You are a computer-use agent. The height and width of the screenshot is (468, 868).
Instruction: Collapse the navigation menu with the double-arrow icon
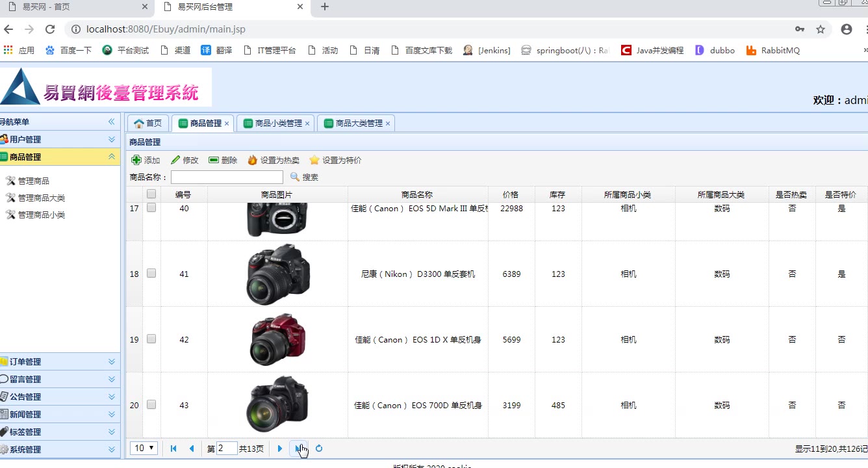112,122
